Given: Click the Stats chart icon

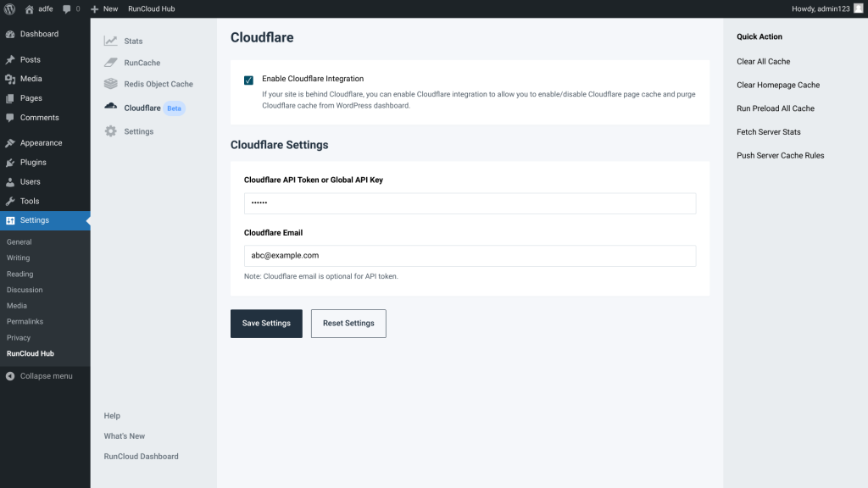Looking at the screenshot, I should pyautogui.click(x=111, y=41).
